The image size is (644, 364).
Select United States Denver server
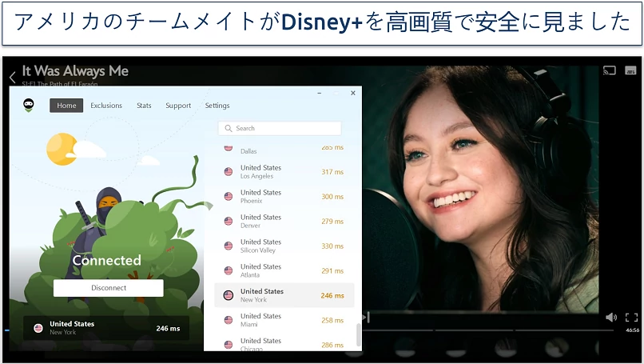284,222
